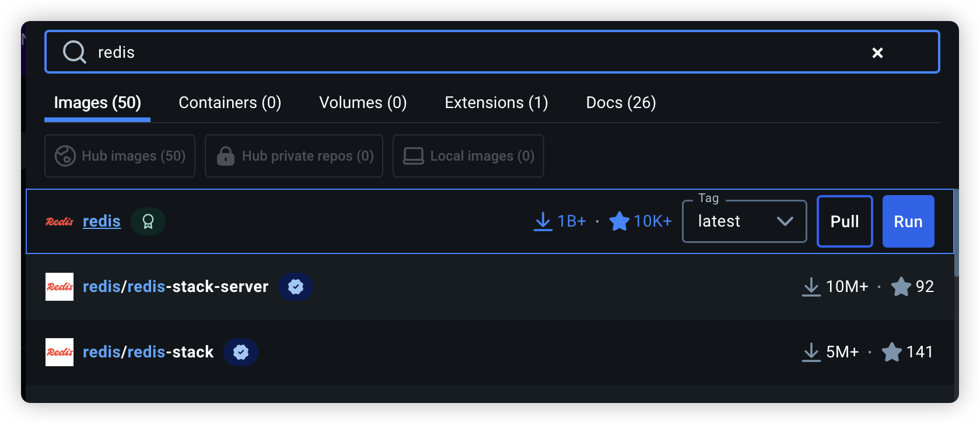The image size is (980, 424).
Task: Click the Docker Official Image badge beside redis
Action: [x=148, y=221]
